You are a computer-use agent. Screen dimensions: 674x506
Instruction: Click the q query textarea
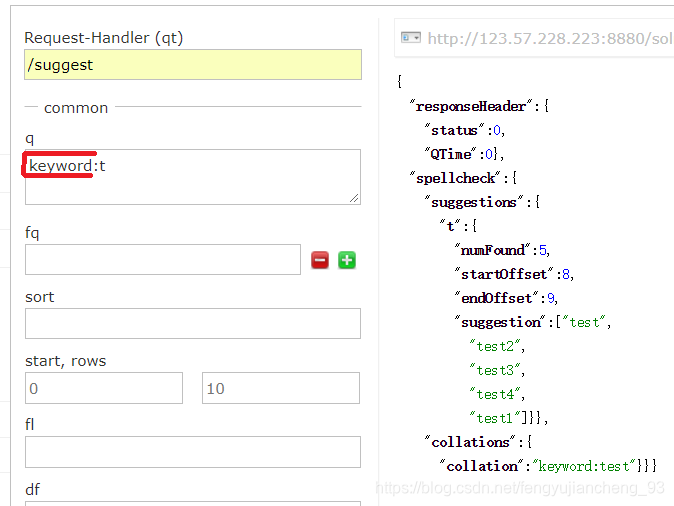pyautogui.click(x=193, y=177)
